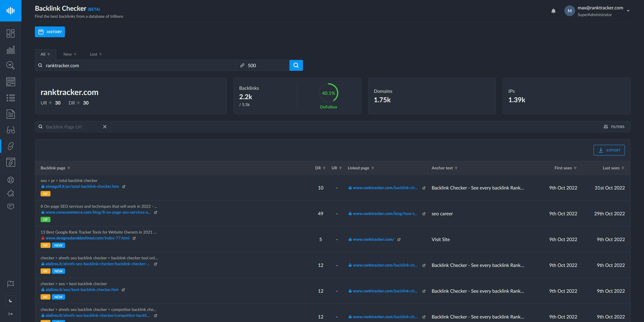Click the green DF badge on corecommerce row
Screen dimensions: 644x322
pyautogui.click(x=45, y=220)
